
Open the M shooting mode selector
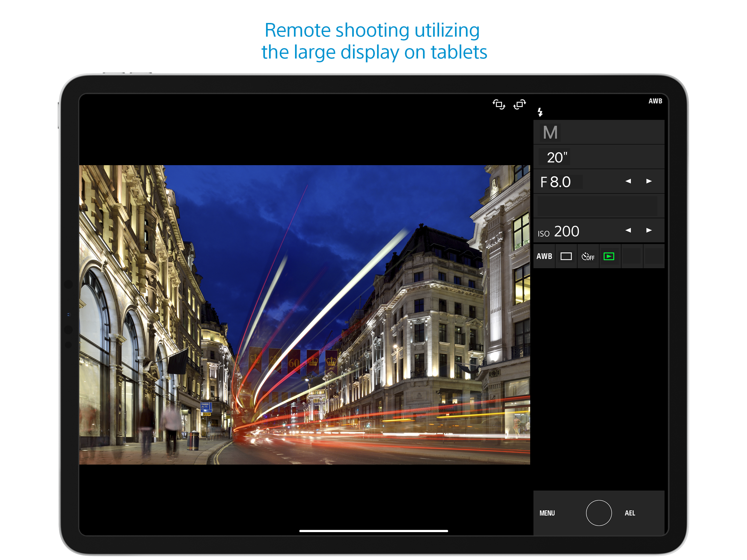click(x=550, y=132)
